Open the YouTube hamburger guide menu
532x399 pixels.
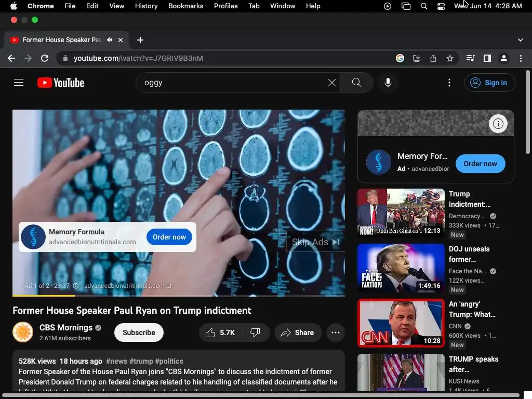[19, 83]
